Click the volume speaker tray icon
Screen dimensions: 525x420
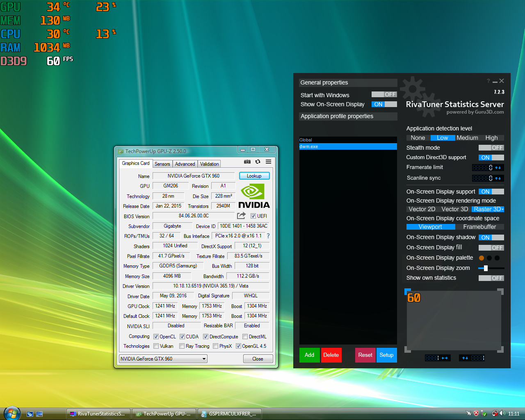tap(502, 413)
